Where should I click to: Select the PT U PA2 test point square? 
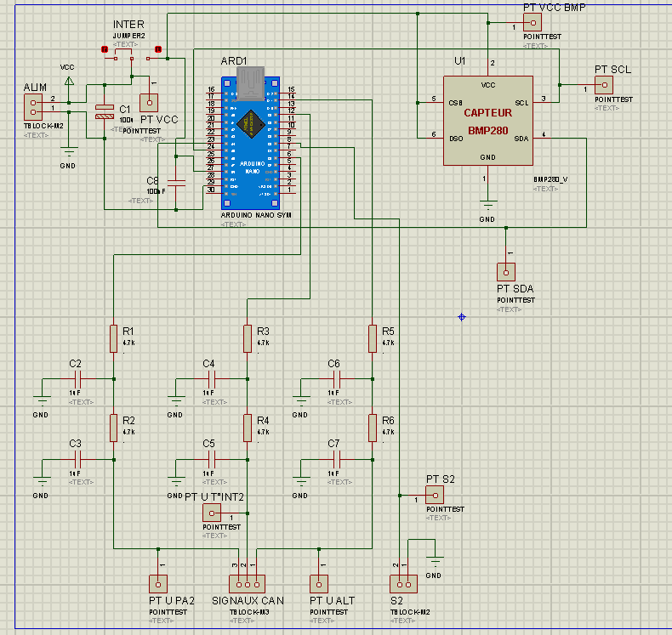[x=158, y=585]
